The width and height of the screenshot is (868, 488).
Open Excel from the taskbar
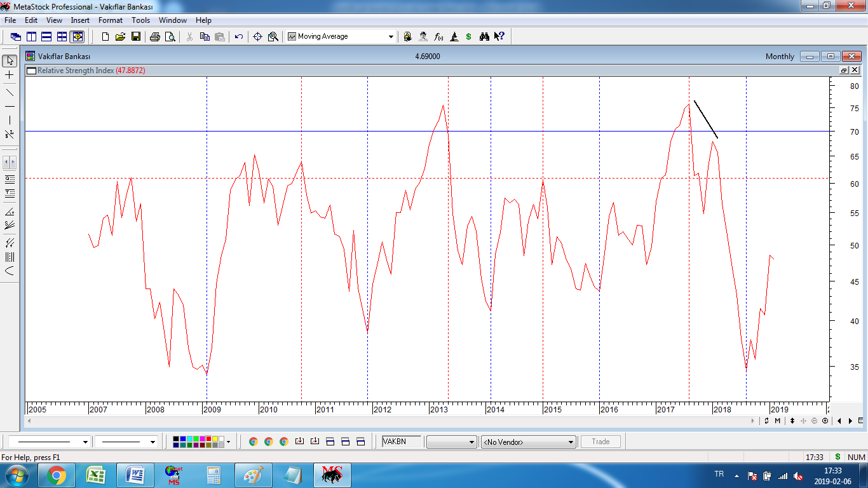[x=96, y=475]
